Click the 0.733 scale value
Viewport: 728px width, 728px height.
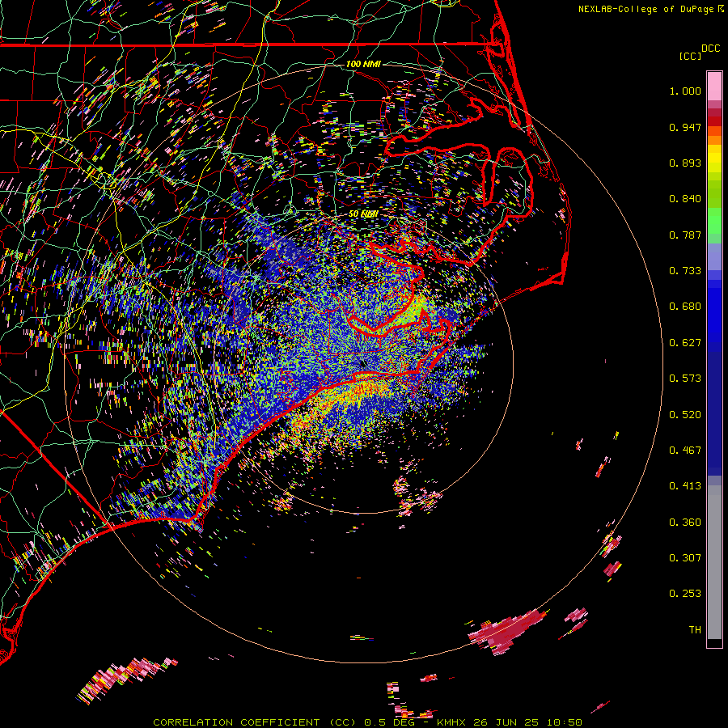(x=685, y=271)
